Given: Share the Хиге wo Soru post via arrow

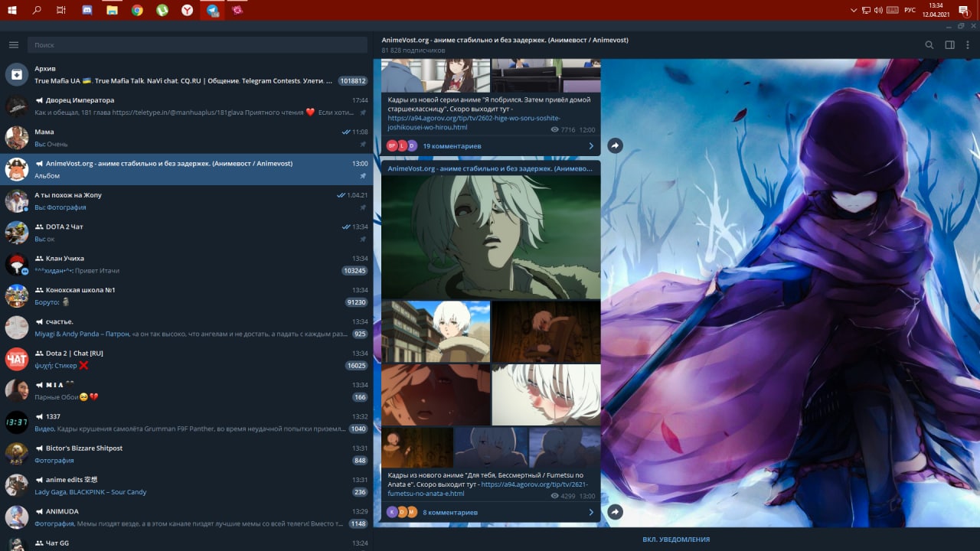Looking at the screenshot, I should [615, 145].
